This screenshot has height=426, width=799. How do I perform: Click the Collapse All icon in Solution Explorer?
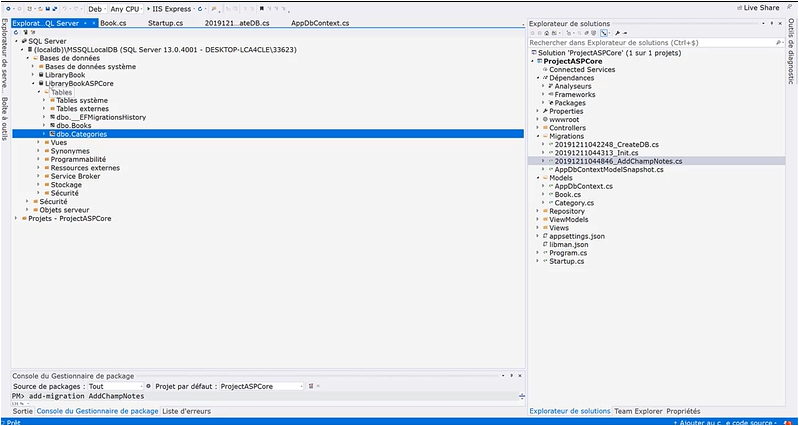587,33
